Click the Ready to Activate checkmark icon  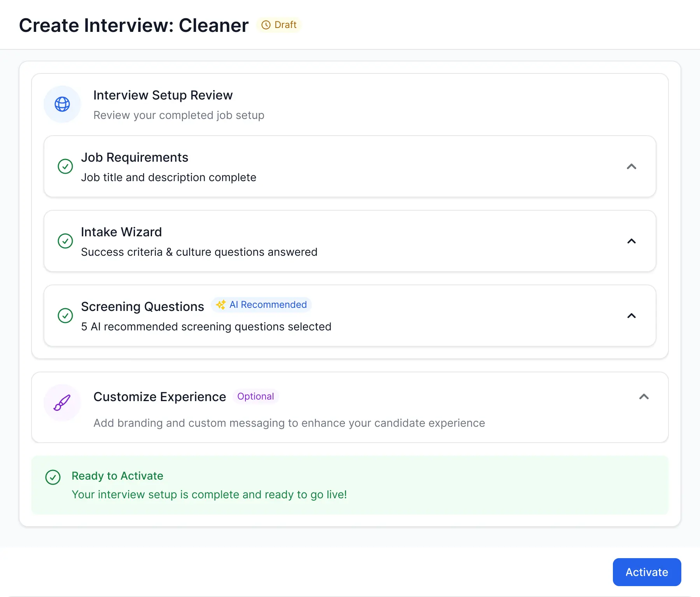pos(53,477)
